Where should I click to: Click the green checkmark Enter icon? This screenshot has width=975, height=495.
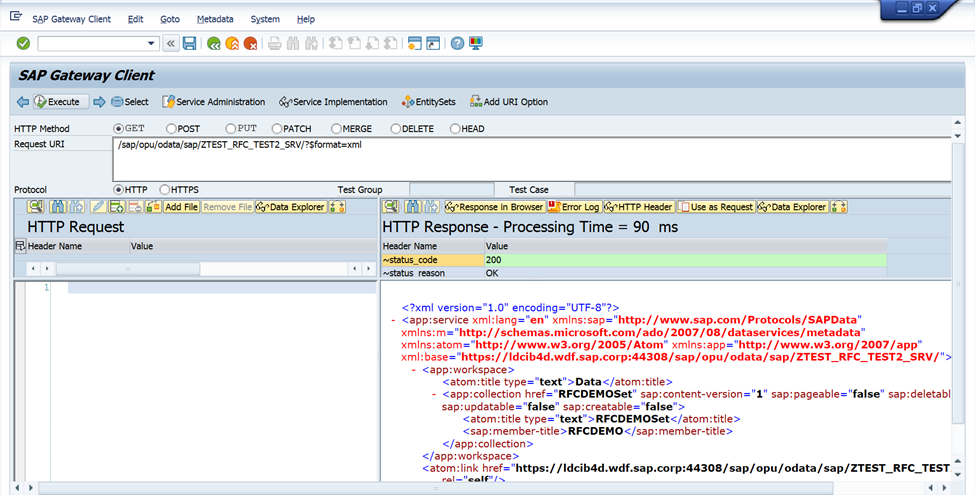tap(23, 44)
